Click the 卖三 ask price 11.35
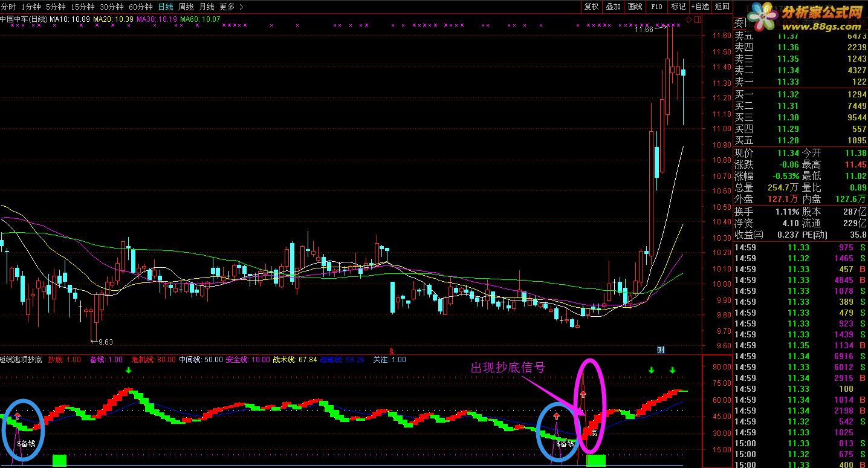868x468 pixels. tap(788, 59)
